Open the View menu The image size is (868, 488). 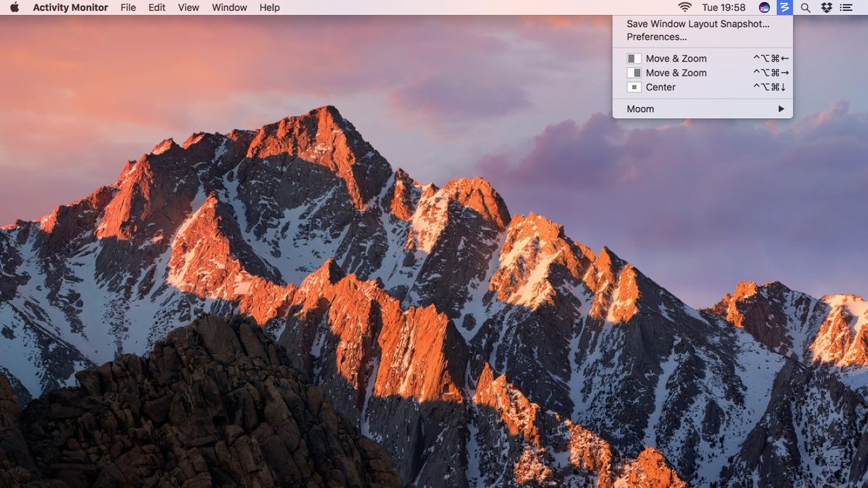coord(188,7)
